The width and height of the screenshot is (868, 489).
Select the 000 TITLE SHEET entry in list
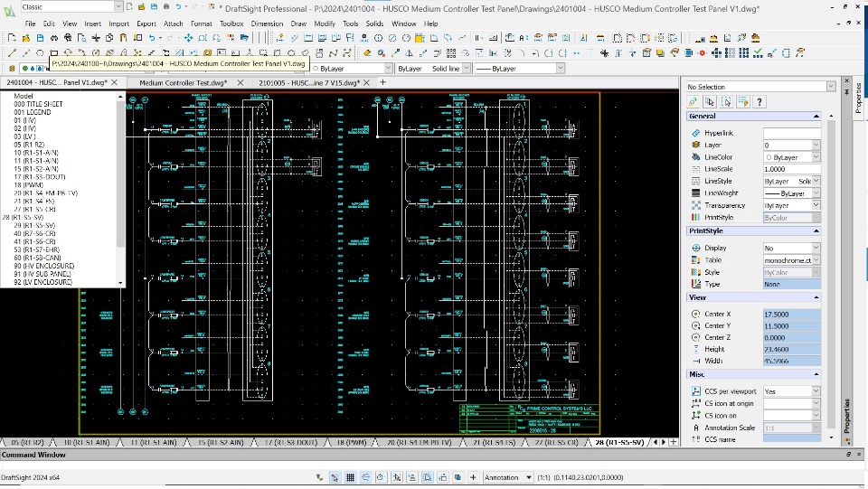(38, 104)
